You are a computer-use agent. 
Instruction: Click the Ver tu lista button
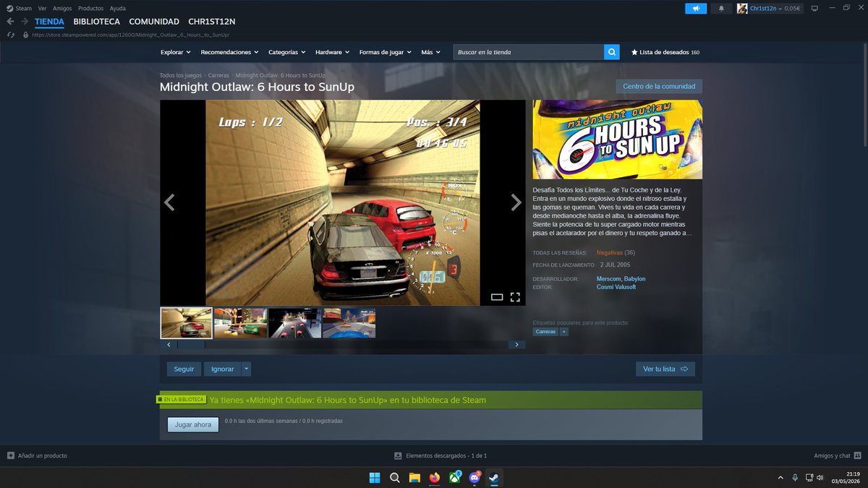[x=665, y=369]
